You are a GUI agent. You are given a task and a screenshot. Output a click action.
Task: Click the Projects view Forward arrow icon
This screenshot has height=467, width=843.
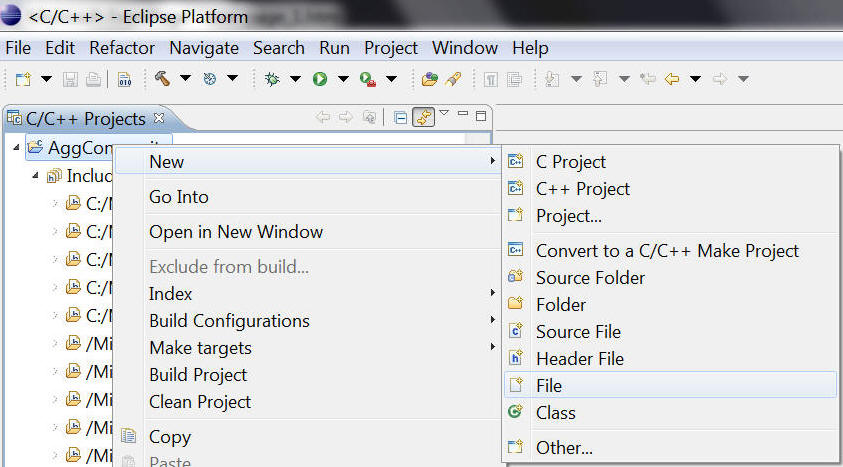tap(346, 117)
